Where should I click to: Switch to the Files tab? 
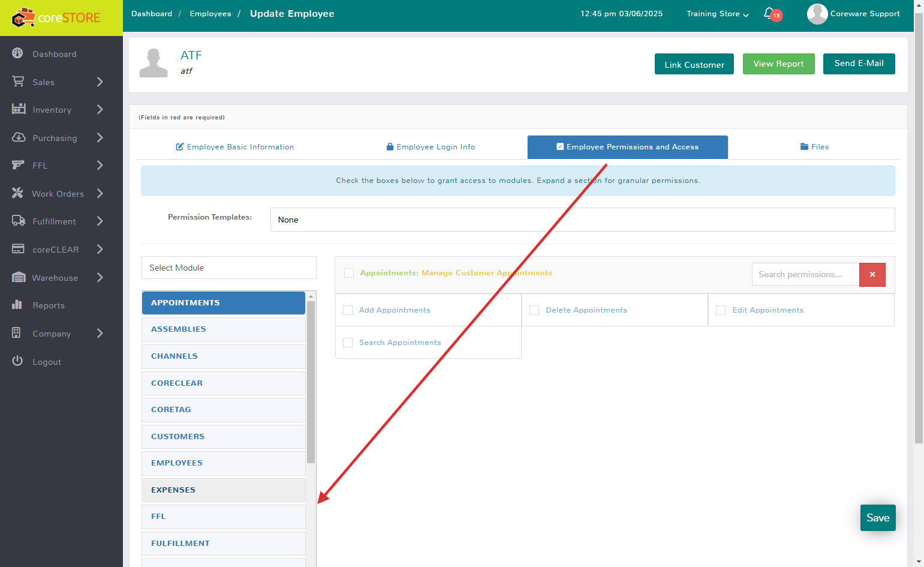(x=814, y=147)
